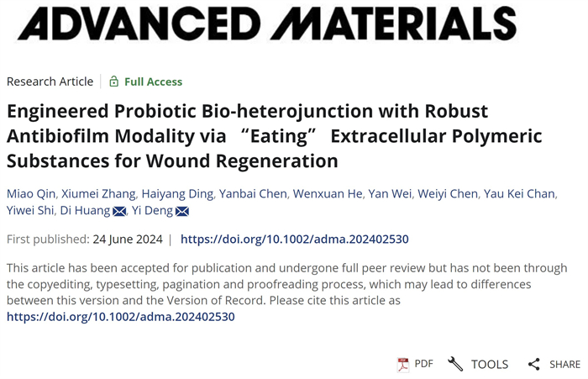Open DOI link beside First published date
Image resolution: width=588 pixels, height=379 pixels.
click(x=294, y=240)
